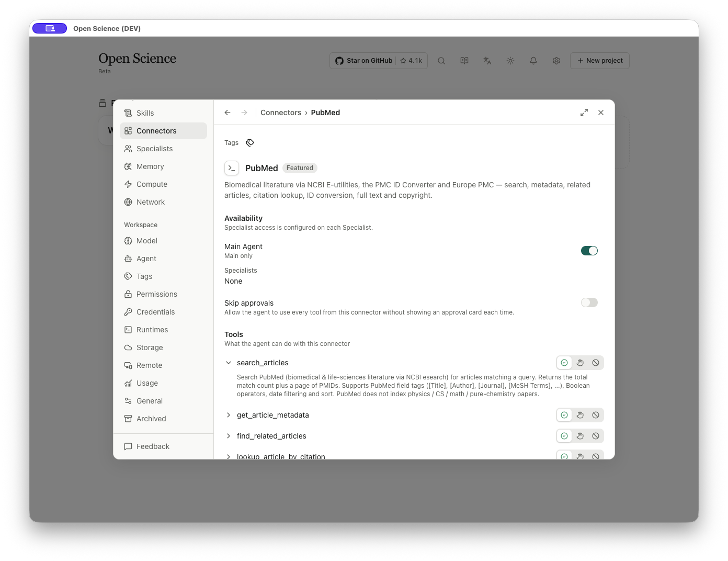
Task: Block get_article_metadata with the ban icon
Action: (596, 415)
